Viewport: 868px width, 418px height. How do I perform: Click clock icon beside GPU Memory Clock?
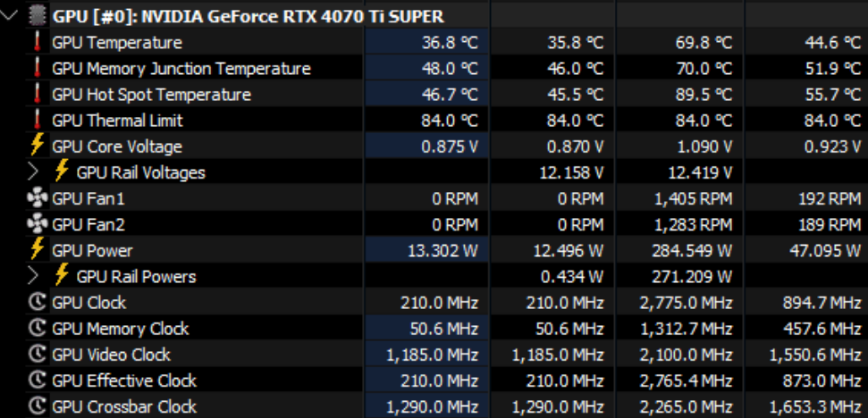pyautogui.click(x=37, y=329)
